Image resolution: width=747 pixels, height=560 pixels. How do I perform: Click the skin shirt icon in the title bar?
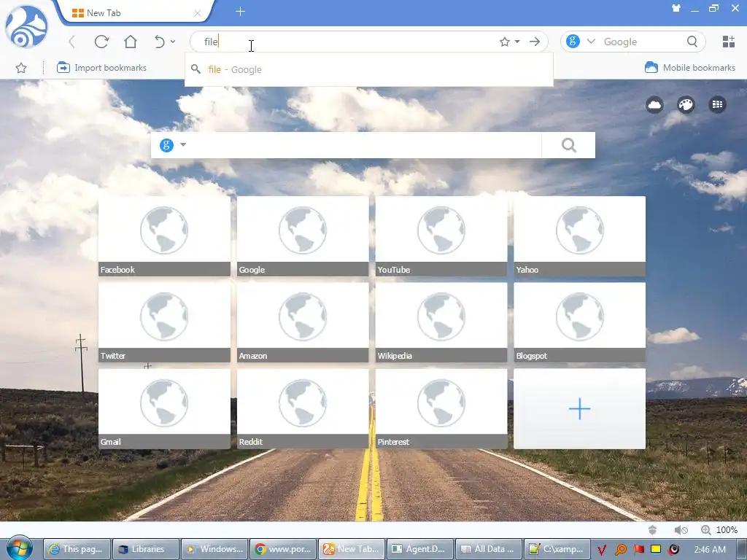pos(676,8)
